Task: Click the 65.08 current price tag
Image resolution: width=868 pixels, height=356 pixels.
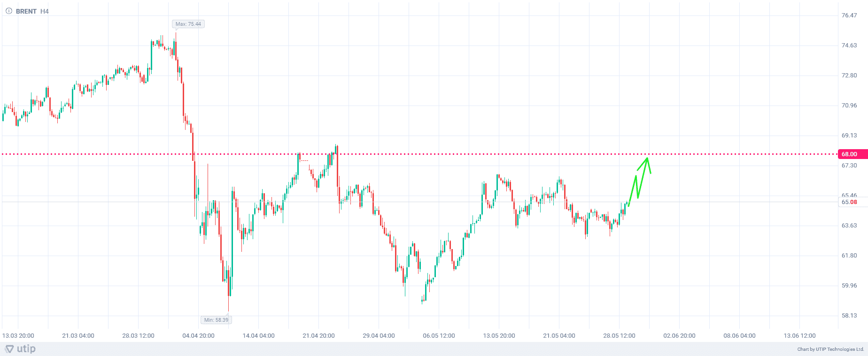Action: click(850, 202)
